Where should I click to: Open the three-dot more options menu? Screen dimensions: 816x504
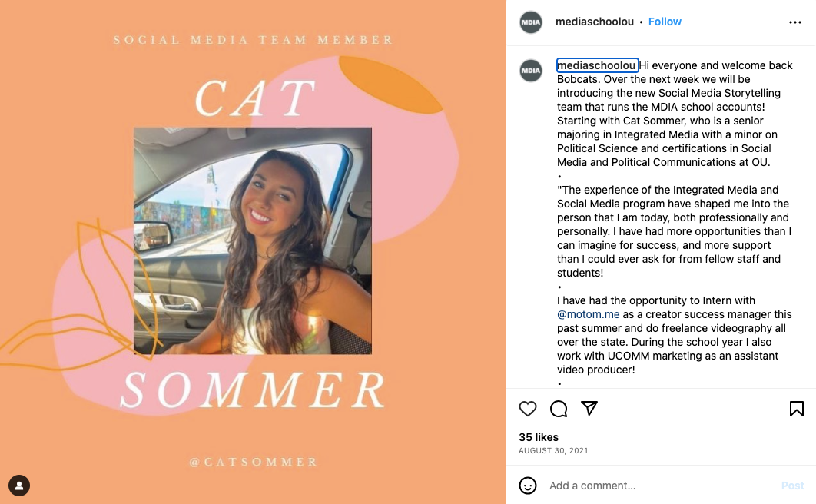click(x=794, y=22)
